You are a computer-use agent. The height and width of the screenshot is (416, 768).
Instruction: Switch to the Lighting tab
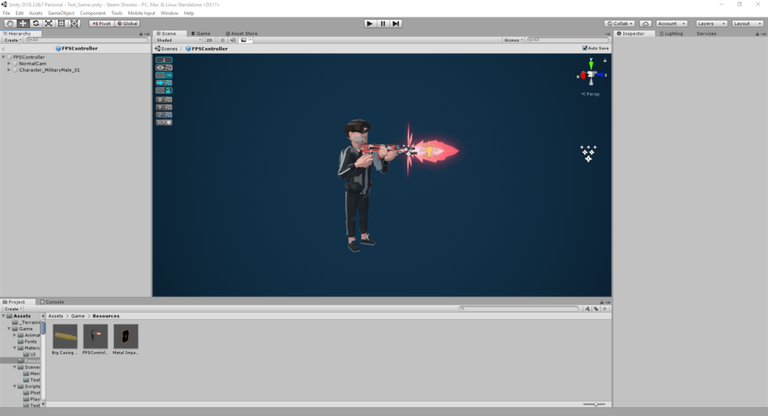pos(671,33)
